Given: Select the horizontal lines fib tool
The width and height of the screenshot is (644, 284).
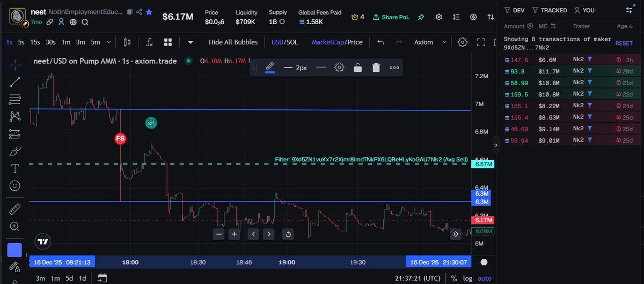Looking at the screenshot, I should [15, 99].
